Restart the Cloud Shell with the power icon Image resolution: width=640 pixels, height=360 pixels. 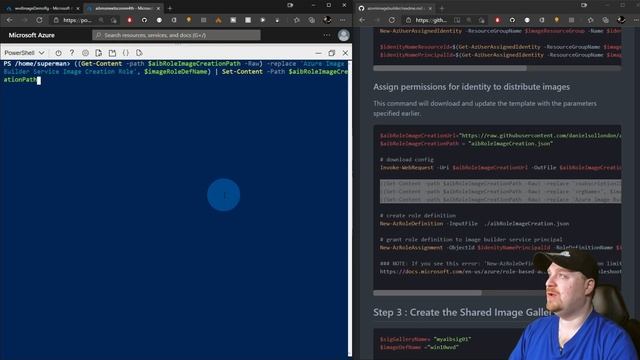[x=58, y=53]
